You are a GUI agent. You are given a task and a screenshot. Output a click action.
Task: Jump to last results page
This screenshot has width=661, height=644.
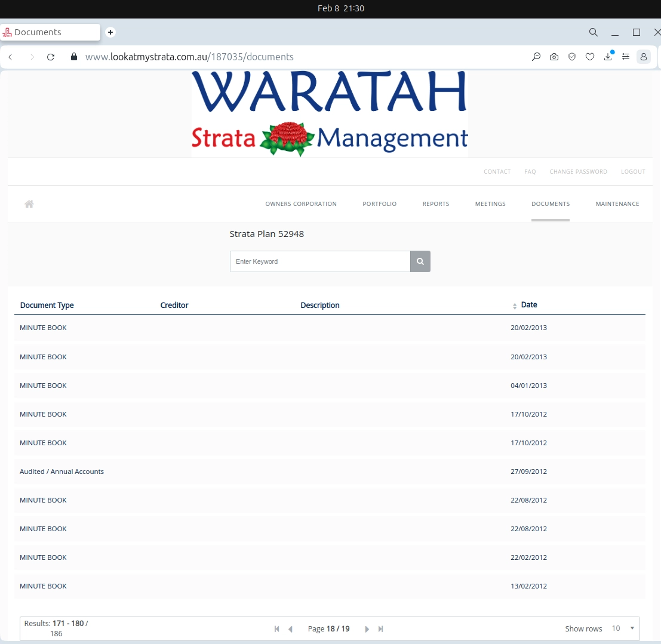[x=381, y=629]
